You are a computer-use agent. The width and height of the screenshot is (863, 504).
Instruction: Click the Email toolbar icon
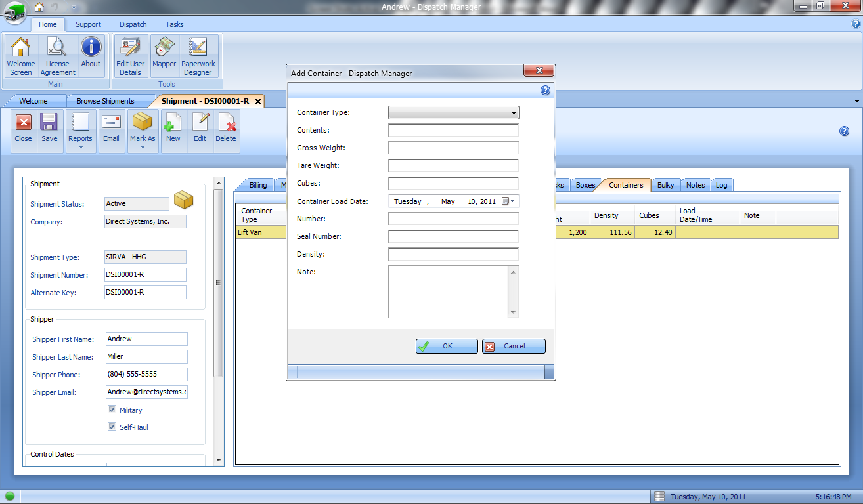click(x=111, y=129)
